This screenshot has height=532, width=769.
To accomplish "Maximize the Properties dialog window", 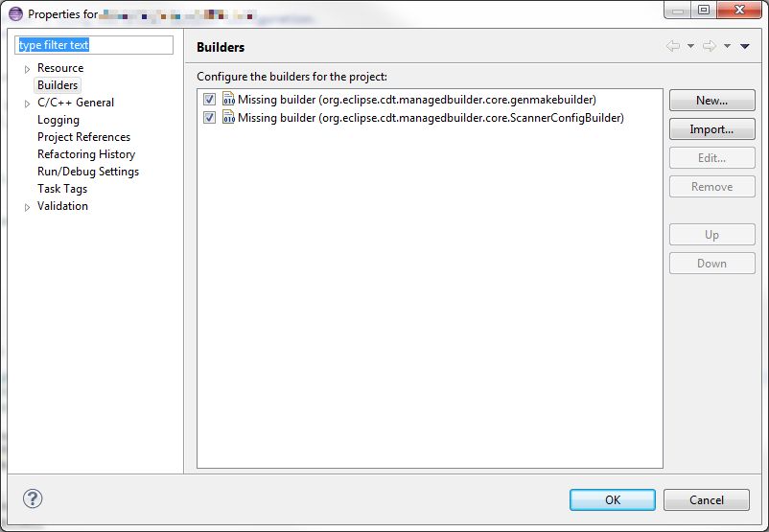I will (704, 10).
